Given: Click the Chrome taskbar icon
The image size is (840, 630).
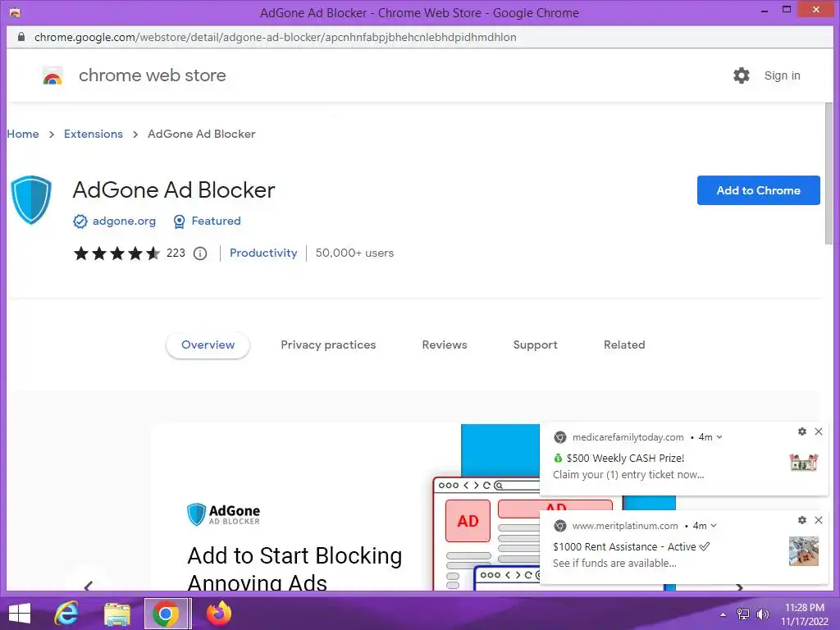Looking at the screenshot, I should [166, 614].
